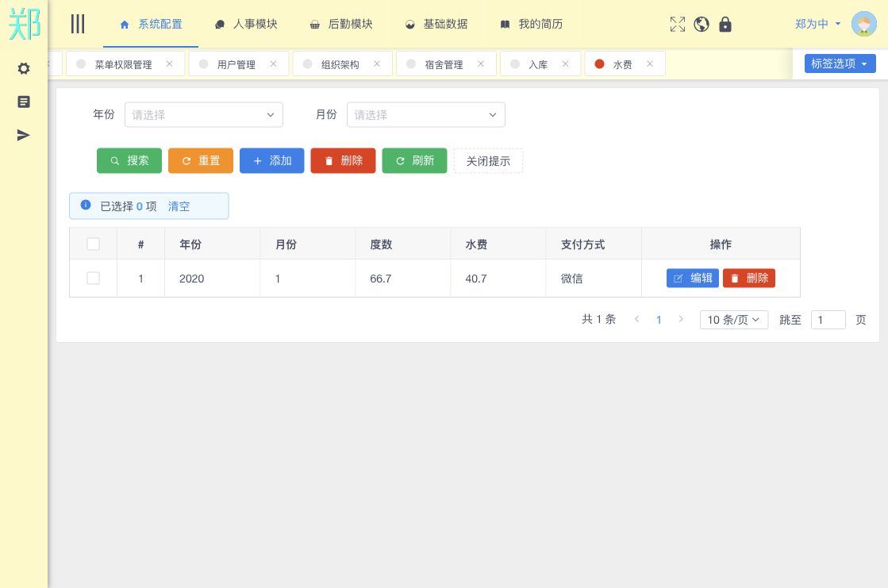
Task: Close the 菜单权限管理 tab
Action: 169,64
